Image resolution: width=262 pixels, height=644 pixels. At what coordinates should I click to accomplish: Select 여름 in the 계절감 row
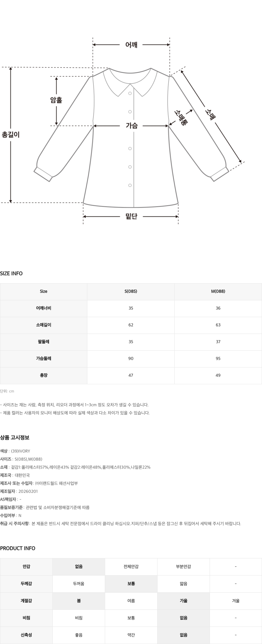point(131,601)
